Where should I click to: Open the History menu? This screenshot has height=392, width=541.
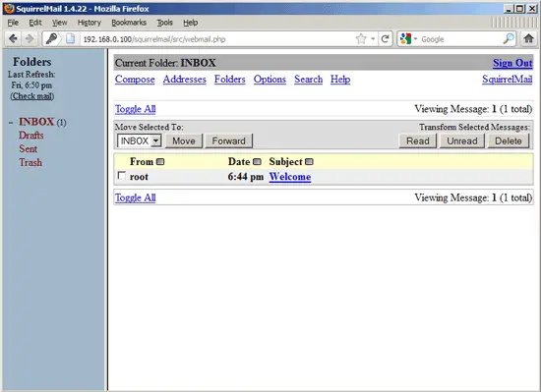click(89, 23)
